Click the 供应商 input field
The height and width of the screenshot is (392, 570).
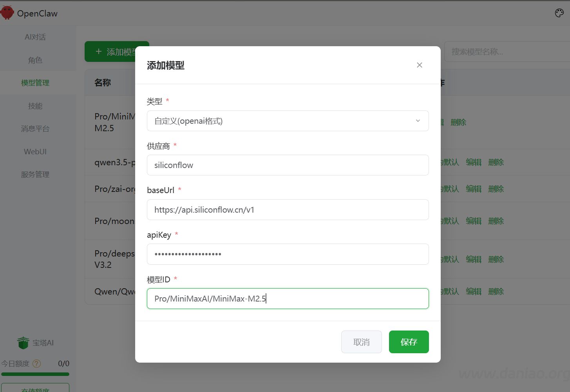pyautogui.click(x=288, y=165)
